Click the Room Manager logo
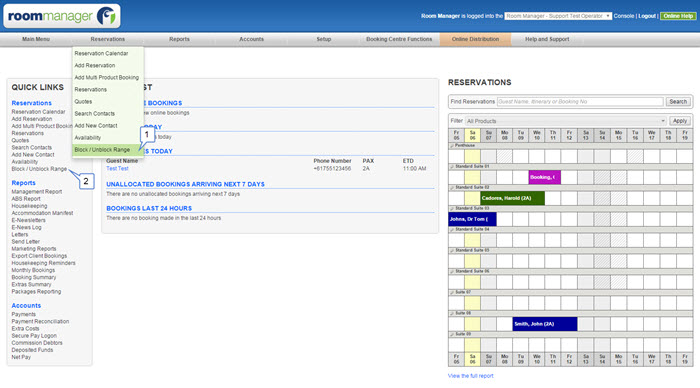Viewport: 700px width, 388px height. pos(62,16)
